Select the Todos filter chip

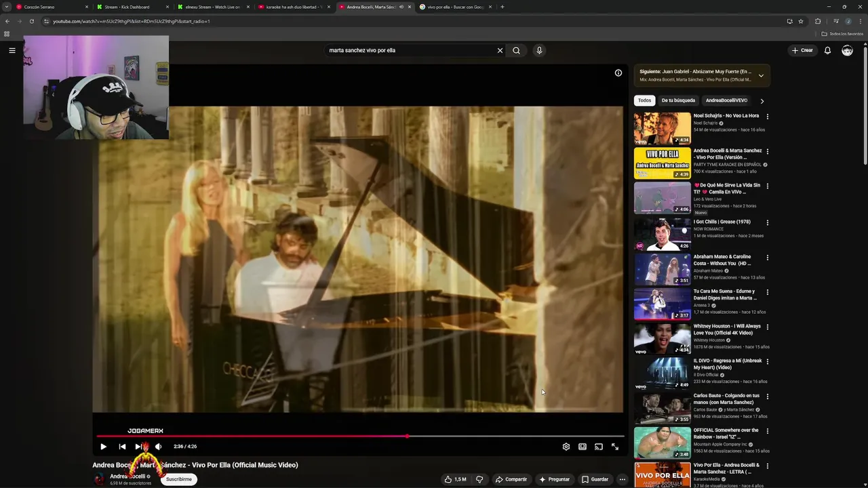click(644, 100)
